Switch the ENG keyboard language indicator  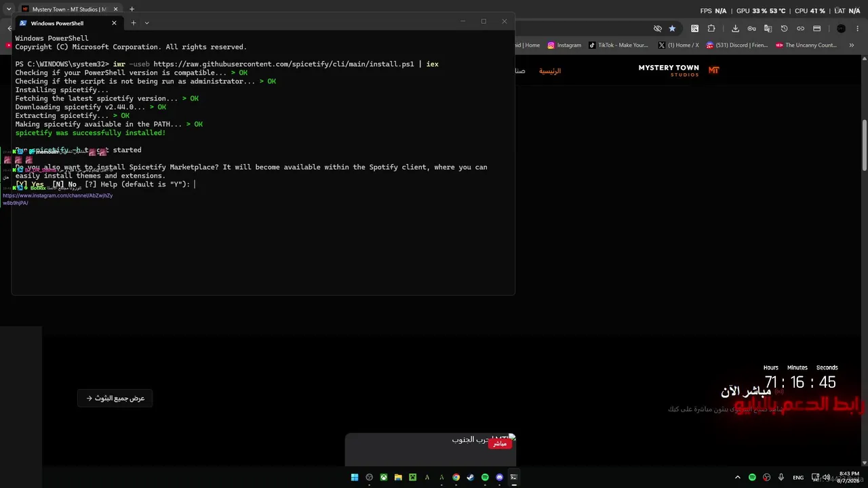(798, 477)
